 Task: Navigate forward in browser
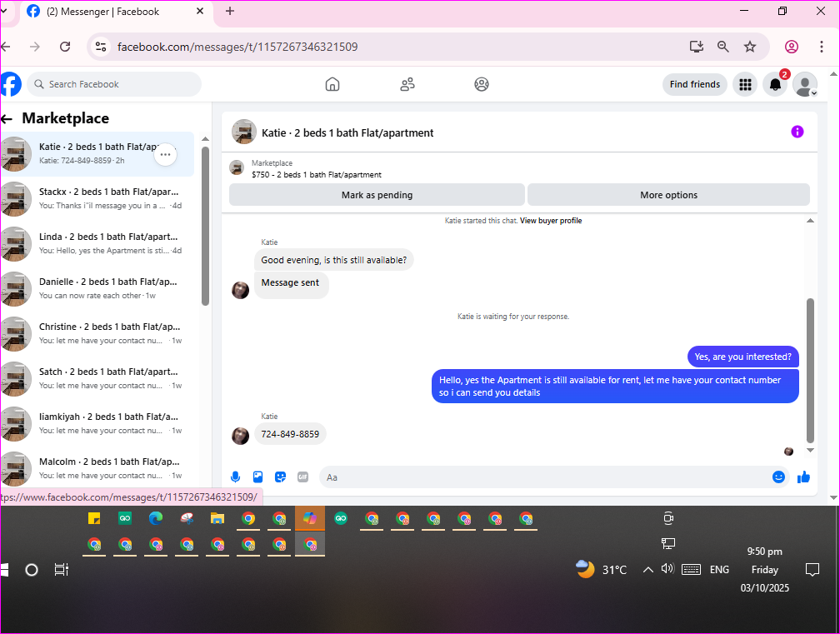pos(35,47)
